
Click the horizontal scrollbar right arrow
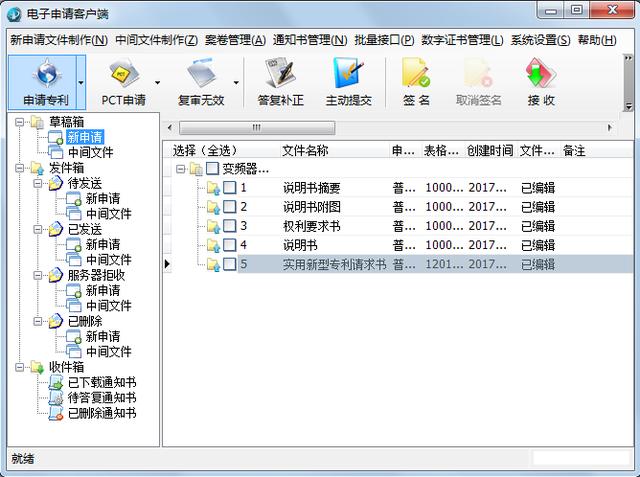pyautogui.click(x=610, y=128)
